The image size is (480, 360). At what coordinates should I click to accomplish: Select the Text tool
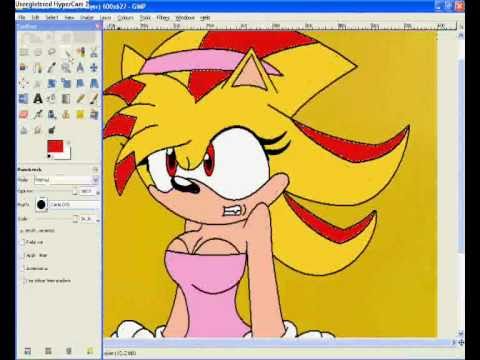38,99
